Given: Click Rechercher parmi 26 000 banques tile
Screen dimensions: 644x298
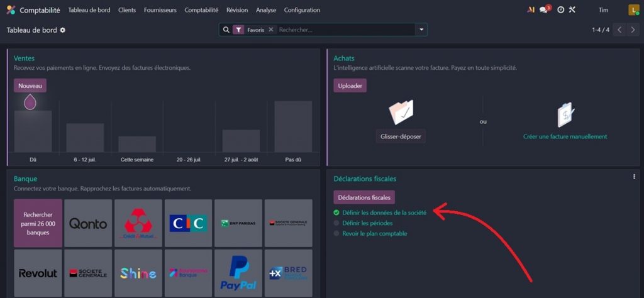Looking at the screenshot, I should pyautogui.click(x=38, y=223).
